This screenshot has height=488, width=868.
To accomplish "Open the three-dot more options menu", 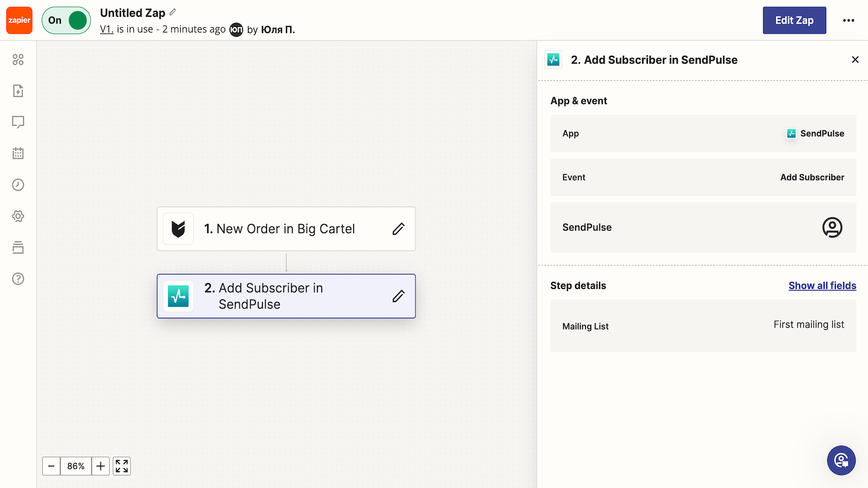I will pos(848,21).
